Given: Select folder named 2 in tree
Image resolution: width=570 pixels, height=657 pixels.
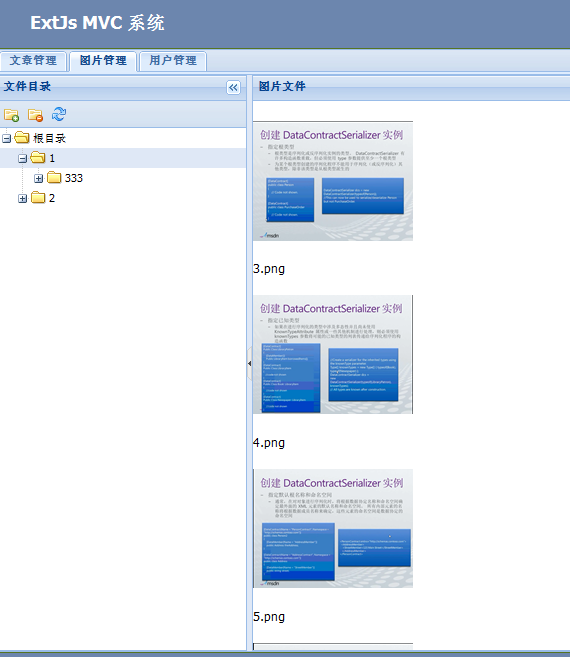Looking at the screenshot, I should pyautogui.click(x=52, y=198).
